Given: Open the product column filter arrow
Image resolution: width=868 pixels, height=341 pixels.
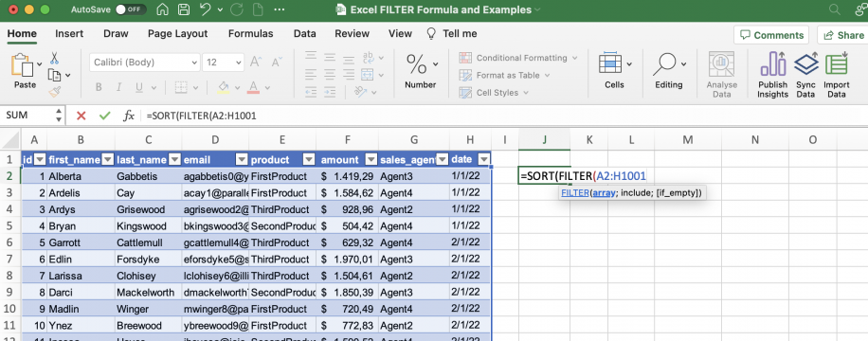Looking at the screenshot, I should tap(310, 160).
